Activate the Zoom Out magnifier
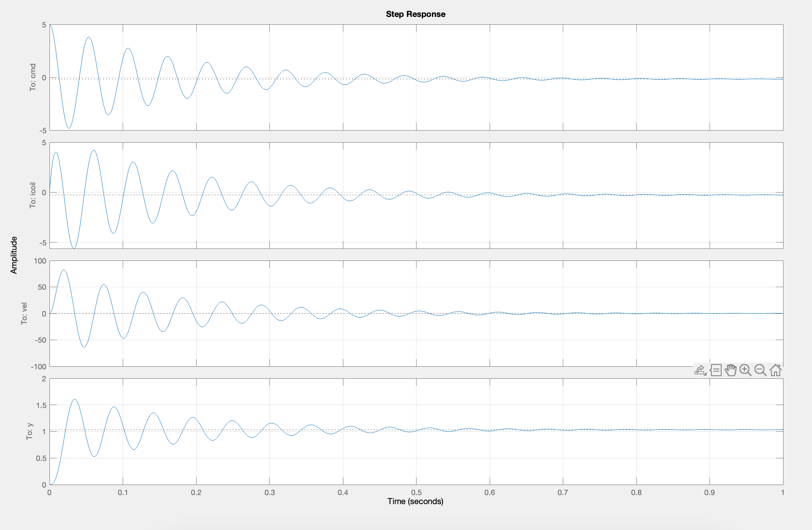Image resolution: width=812 pixels, height=530 pixels. [x=760, y=370]
